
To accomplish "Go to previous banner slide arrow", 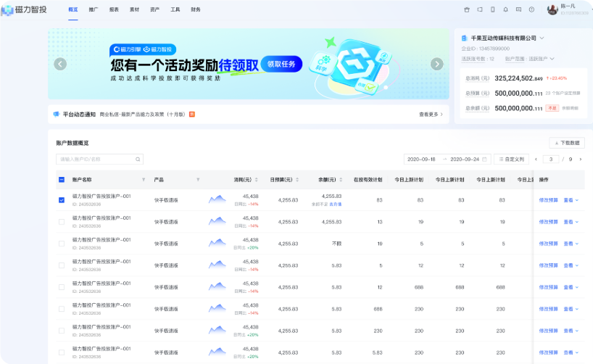I will pos(60,64).
